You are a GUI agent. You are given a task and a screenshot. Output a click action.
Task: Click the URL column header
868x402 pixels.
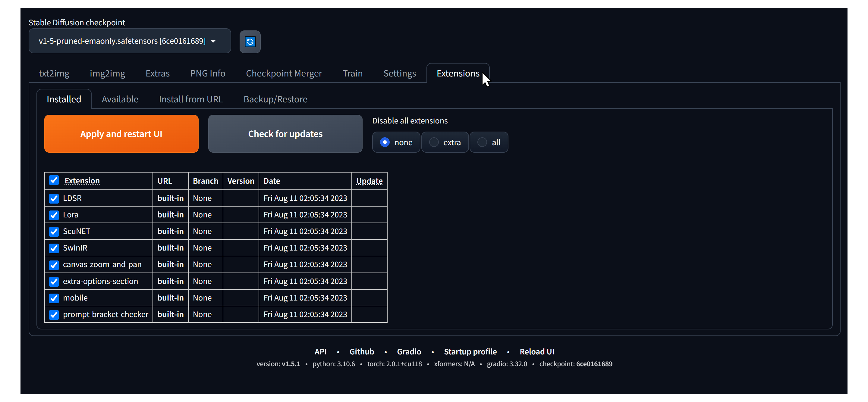point(165,181)
